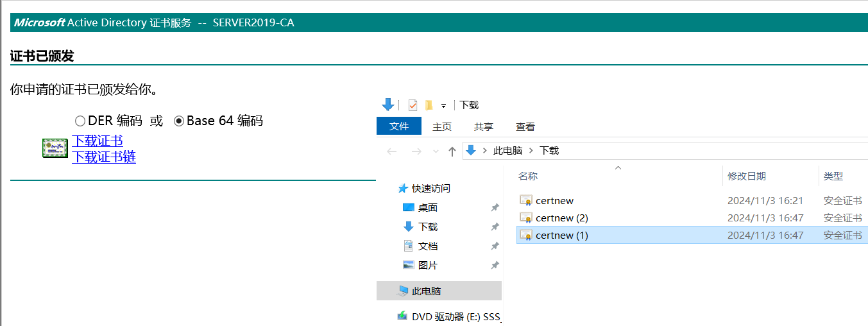Open 桌面 in navigation pane
Image resolution: width=868 pixels, height=326 pixels.
click(428, 208)
